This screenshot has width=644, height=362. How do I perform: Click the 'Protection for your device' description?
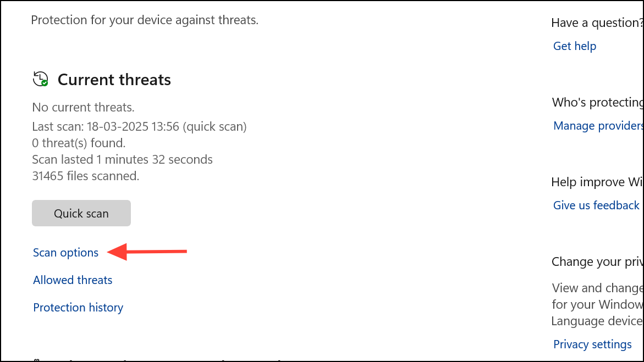145,20
